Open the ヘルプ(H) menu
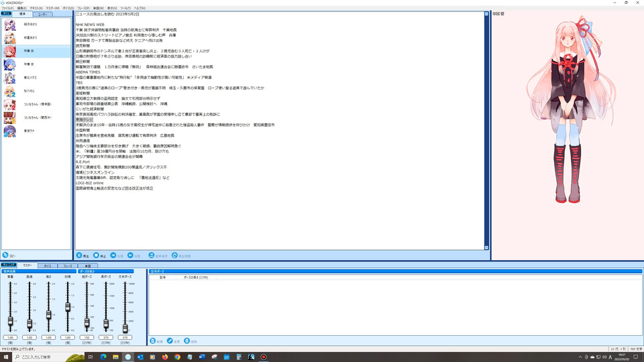This screenshot has width=644, height=362. [140, 8]
